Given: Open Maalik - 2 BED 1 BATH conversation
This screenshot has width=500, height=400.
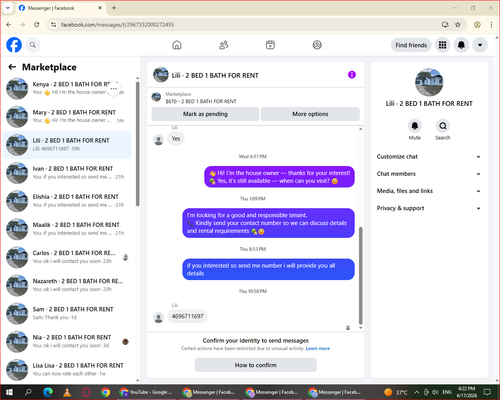Looking at the screenshot, I should [68, 229].
